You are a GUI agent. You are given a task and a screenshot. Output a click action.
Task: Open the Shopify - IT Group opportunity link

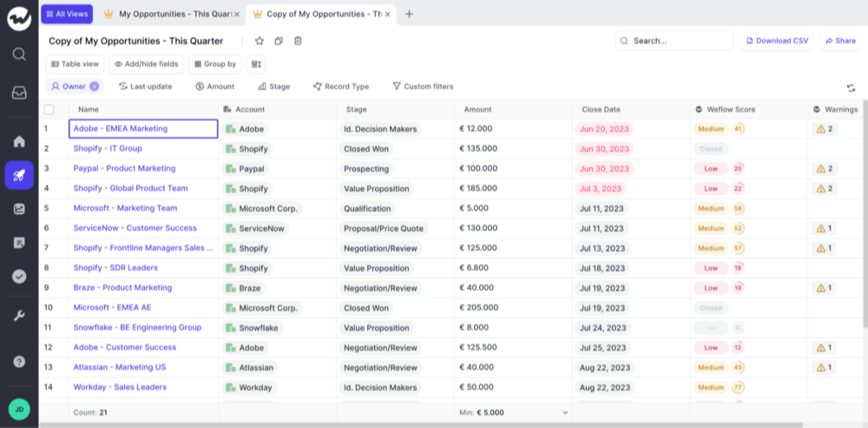(108, 148)
